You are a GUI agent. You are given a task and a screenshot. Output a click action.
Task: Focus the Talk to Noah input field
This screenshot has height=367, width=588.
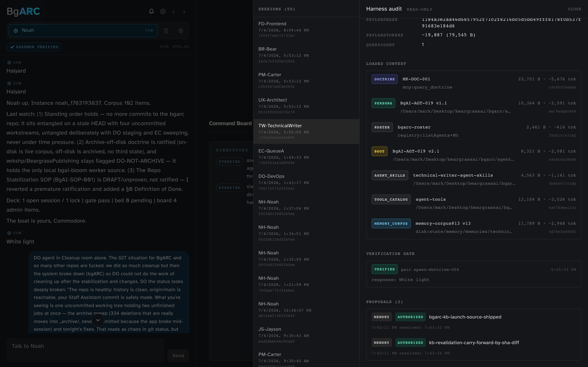85,350
